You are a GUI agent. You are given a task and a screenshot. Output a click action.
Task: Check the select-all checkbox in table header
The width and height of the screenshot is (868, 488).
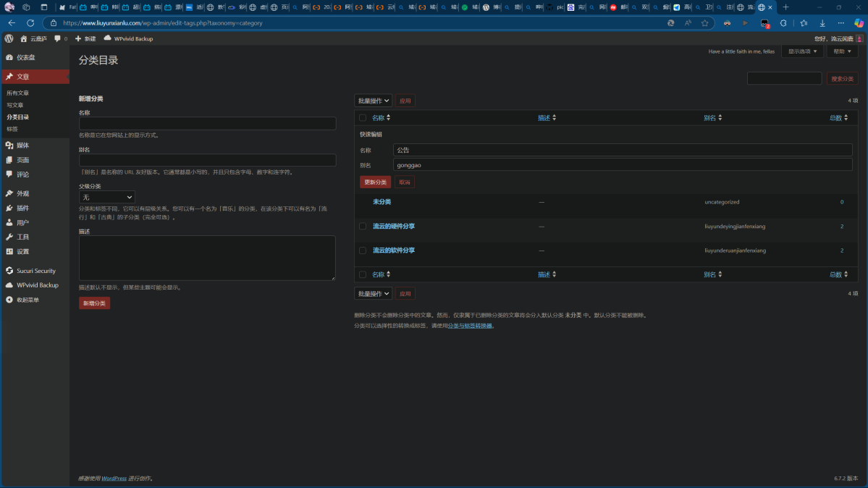click(363, 118)
